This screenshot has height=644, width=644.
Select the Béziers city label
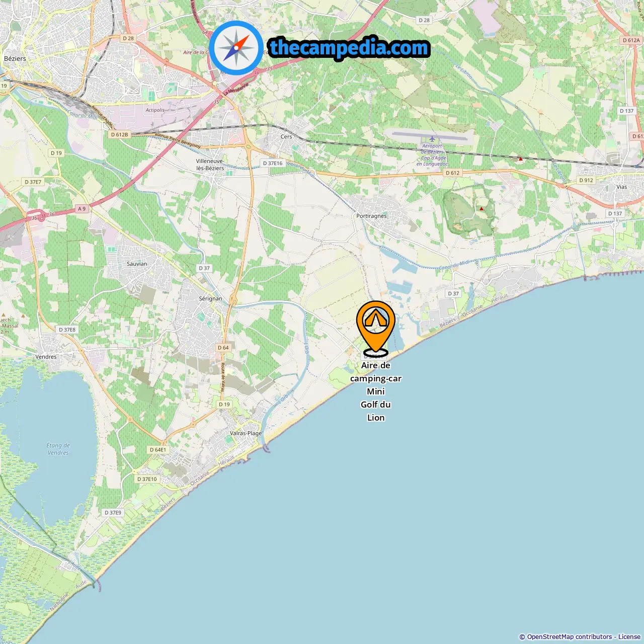point(15,58)
